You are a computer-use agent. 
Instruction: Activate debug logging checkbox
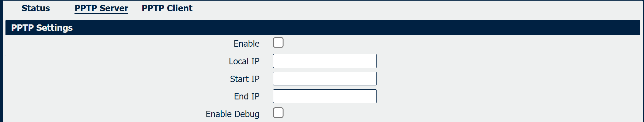click(x=278, y=113)
